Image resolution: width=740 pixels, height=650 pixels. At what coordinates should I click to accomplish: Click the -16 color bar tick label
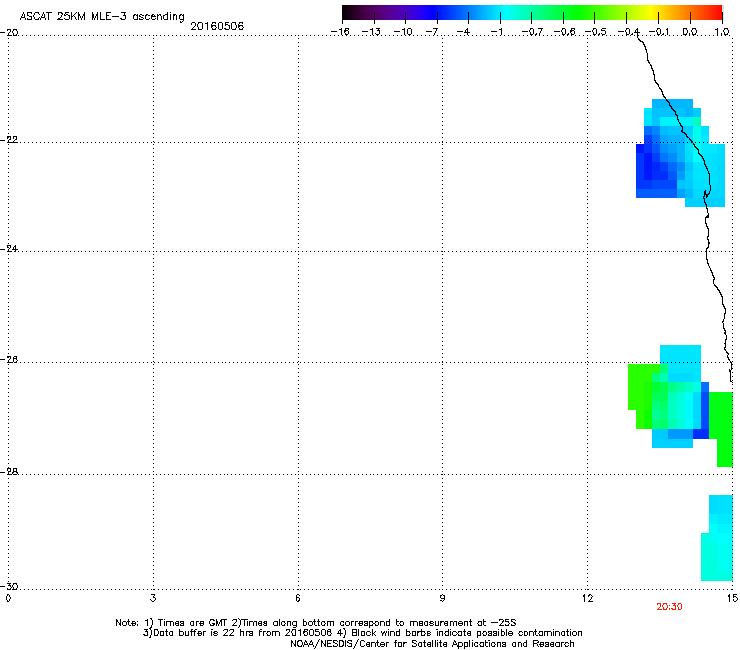(340, 32)
